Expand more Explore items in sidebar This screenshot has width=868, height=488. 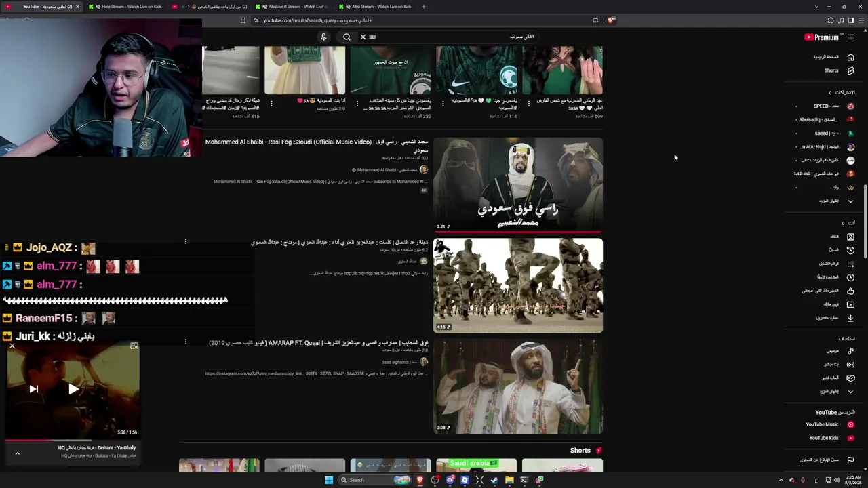850,392
